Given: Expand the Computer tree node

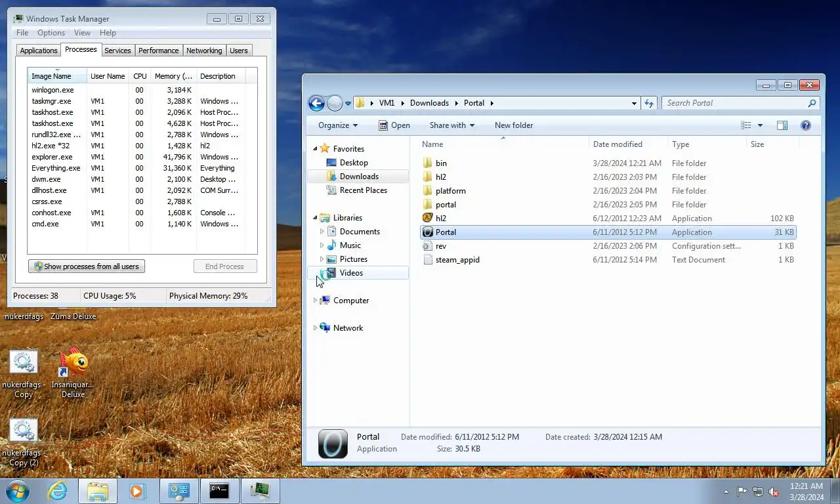Looking at the screenshot, I should click(315, 301).
